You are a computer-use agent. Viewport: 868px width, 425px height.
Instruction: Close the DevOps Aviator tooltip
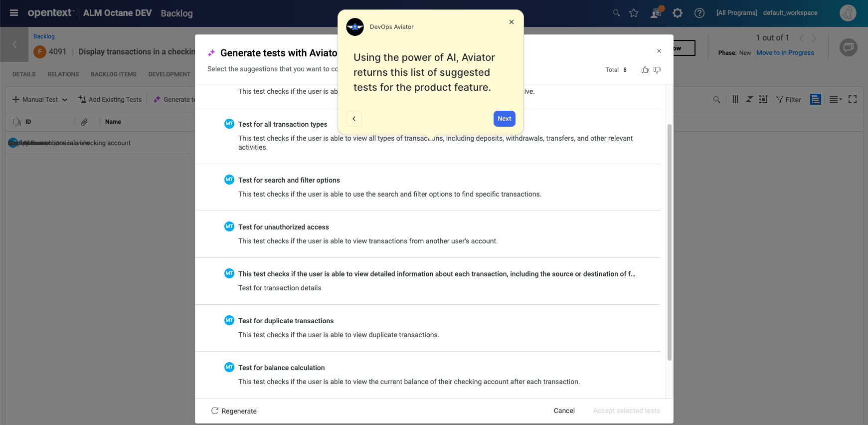coord(512,22)
